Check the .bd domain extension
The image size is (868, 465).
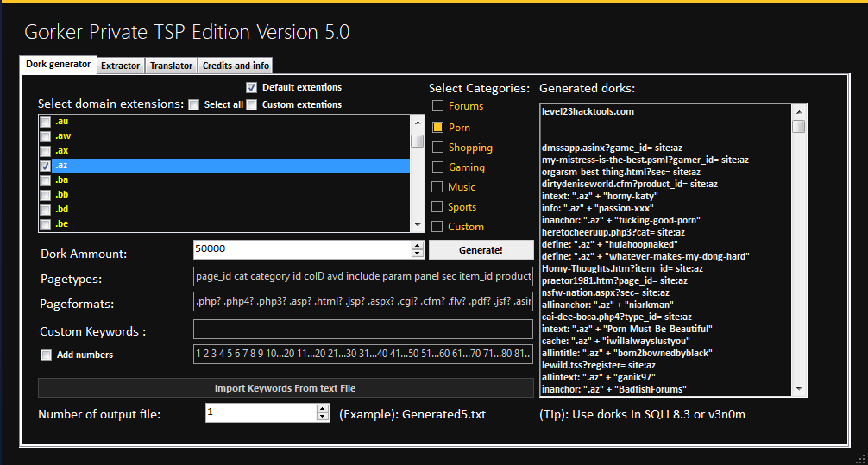click(46, 210)
